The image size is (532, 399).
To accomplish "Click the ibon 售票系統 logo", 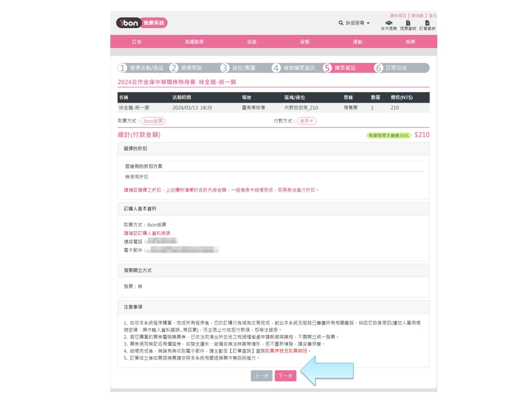I will [142, 23].
